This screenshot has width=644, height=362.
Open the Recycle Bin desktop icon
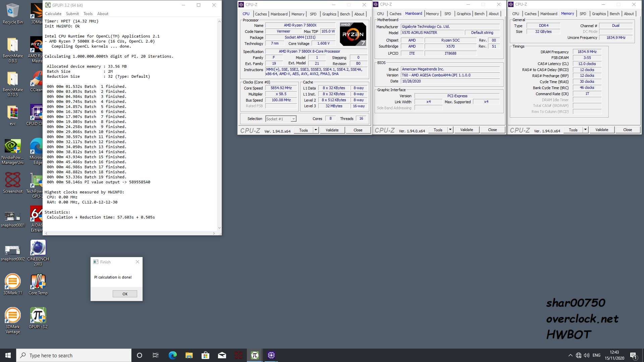[12, 13]
